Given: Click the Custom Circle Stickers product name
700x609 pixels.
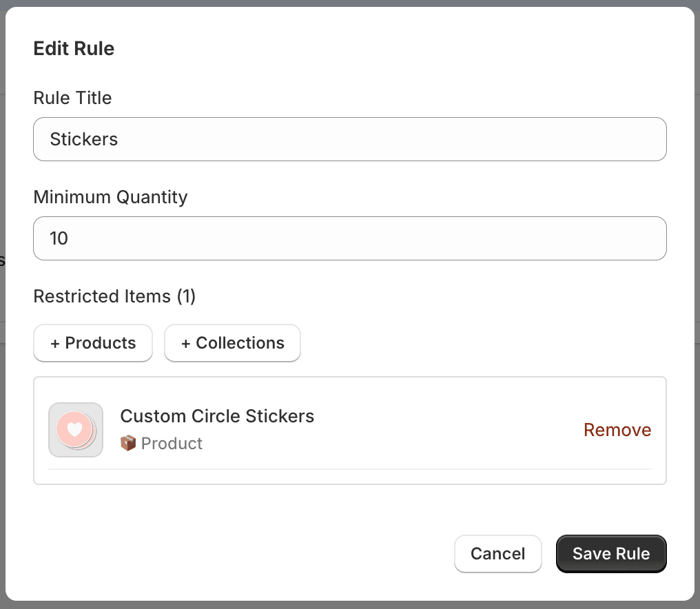Looking at the screenshot, I should (x=217, y=416).
